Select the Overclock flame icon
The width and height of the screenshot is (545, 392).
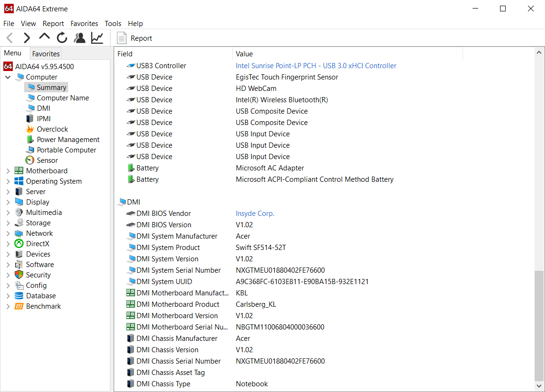pos(30,129)
